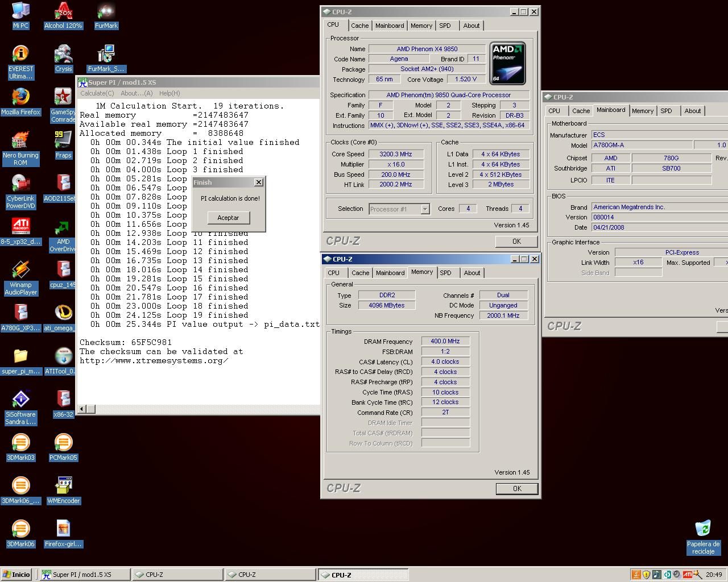Switch to Mainboard tab in top CPU-Z

pyautogui.click(x=390, y=26)
